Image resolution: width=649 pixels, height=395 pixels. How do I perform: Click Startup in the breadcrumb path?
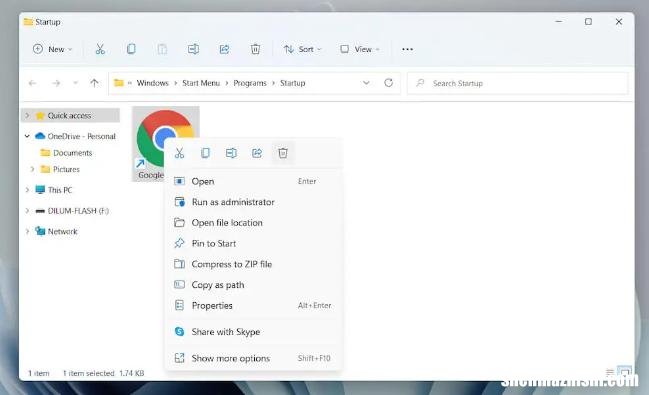tap(293, 83)
